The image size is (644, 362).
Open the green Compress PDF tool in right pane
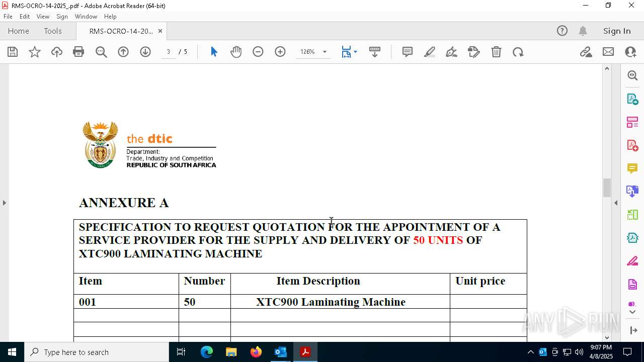click(632, 215)
